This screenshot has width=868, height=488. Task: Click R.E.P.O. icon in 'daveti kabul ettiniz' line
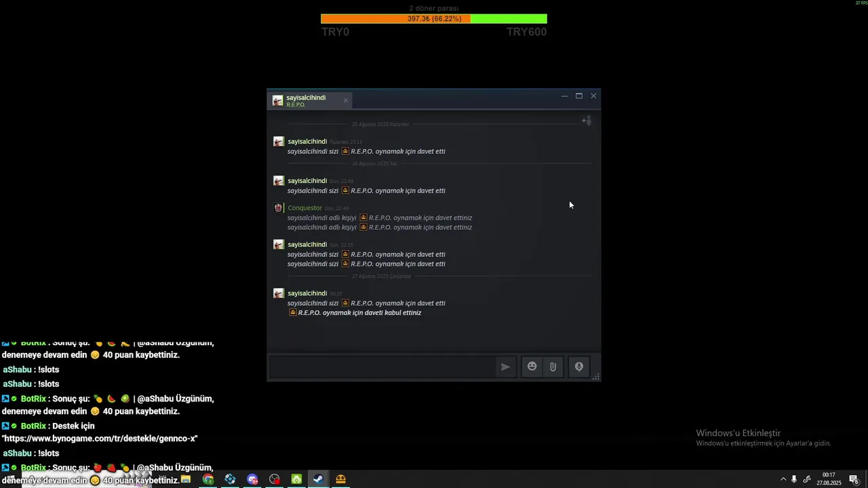[x=293, y=312]
